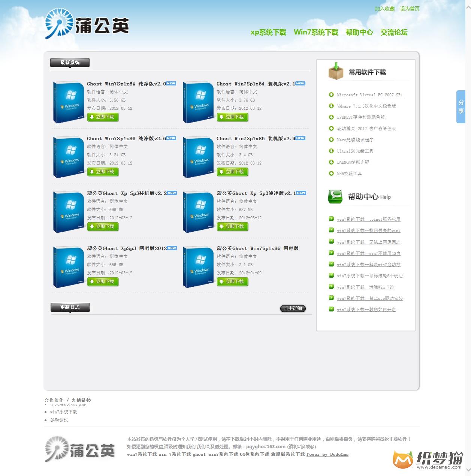Click the 常用软件下载 package box icon
Screen dimensions: 471x476
(x=336, y=71)
